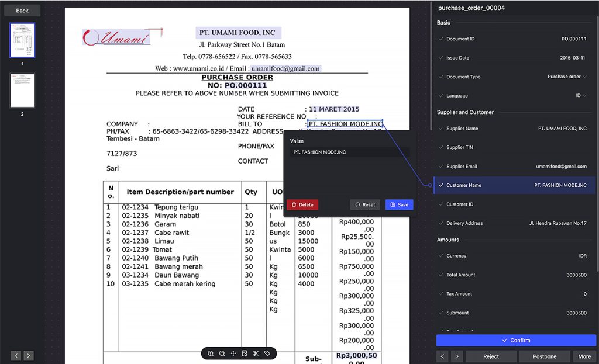Select the Customer Name field row
Image resolution: width=599 pixels, height=364 pixels.
(516, 185)
